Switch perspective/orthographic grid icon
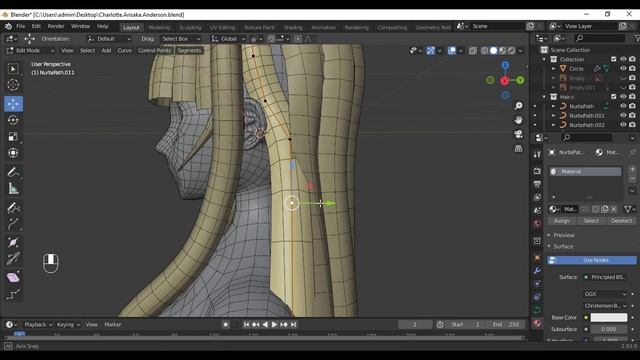This screenshot has height=360, width=640. (518, 148)
